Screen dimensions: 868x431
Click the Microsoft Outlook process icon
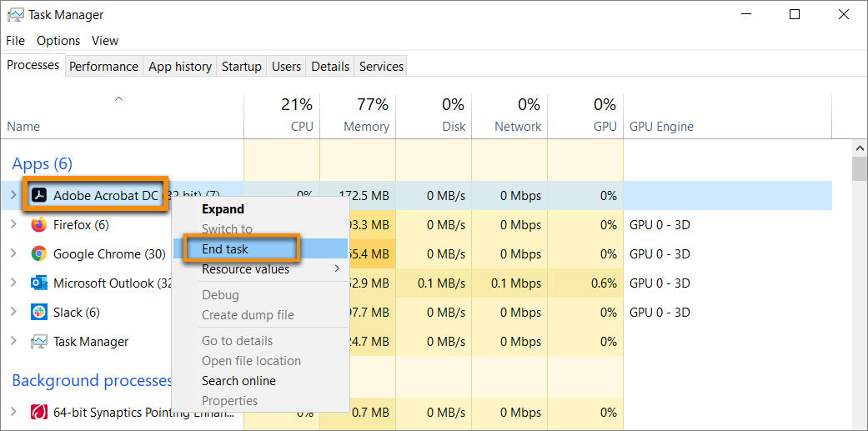click(x=38, y=283)
